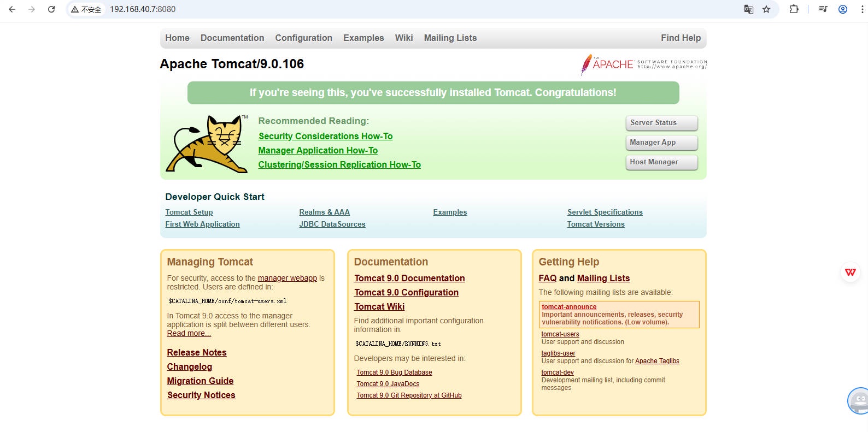Click the Host Manager button
The height and width of the screenshot is (432, 868).
661,162
